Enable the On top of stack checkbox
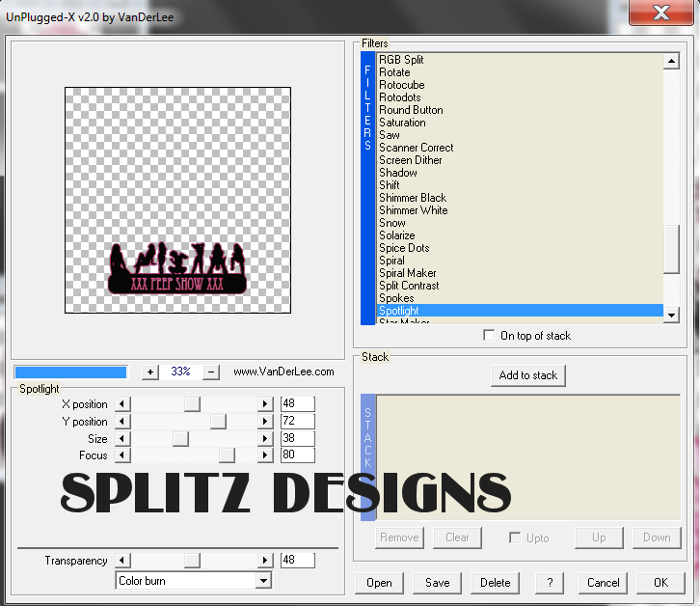Screen dimensions: 700x606 (x=489, y=335)
